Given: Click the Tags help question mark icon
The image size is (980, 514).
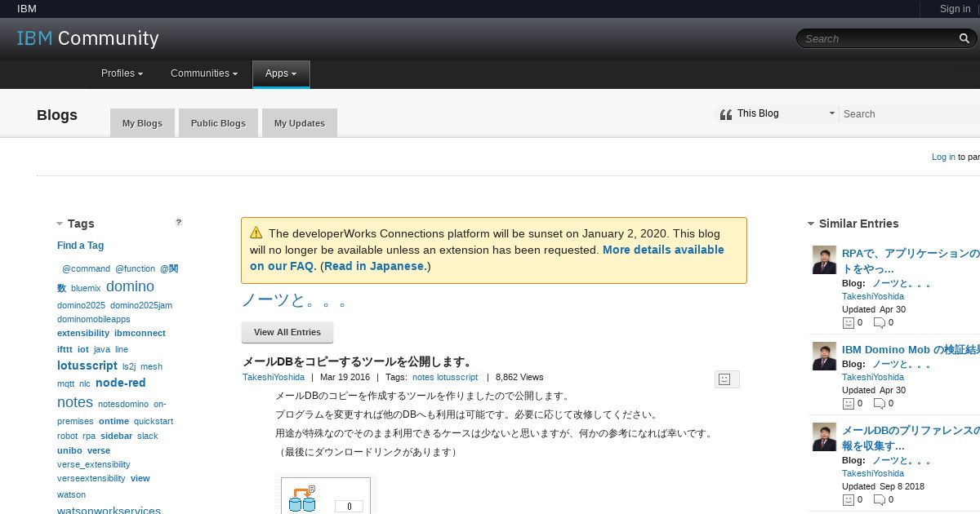Looking at the screenshot, I should coord(179,222).
